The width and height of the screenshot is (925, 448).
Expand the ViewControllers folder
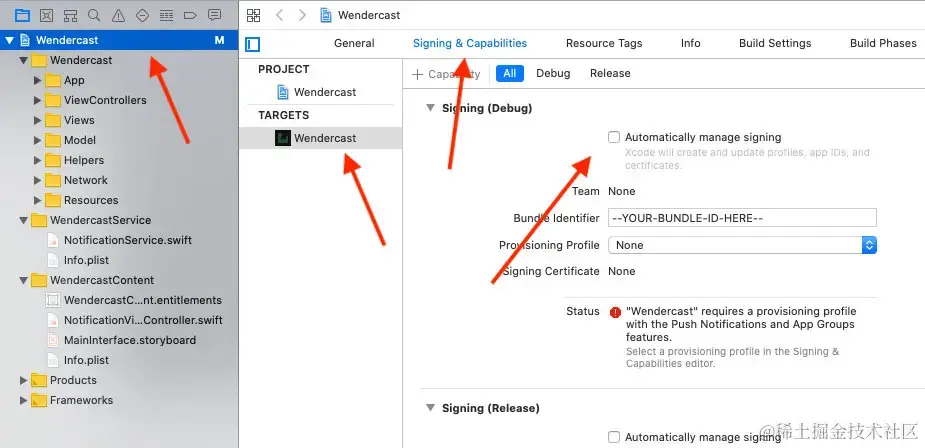coord(38,100)
